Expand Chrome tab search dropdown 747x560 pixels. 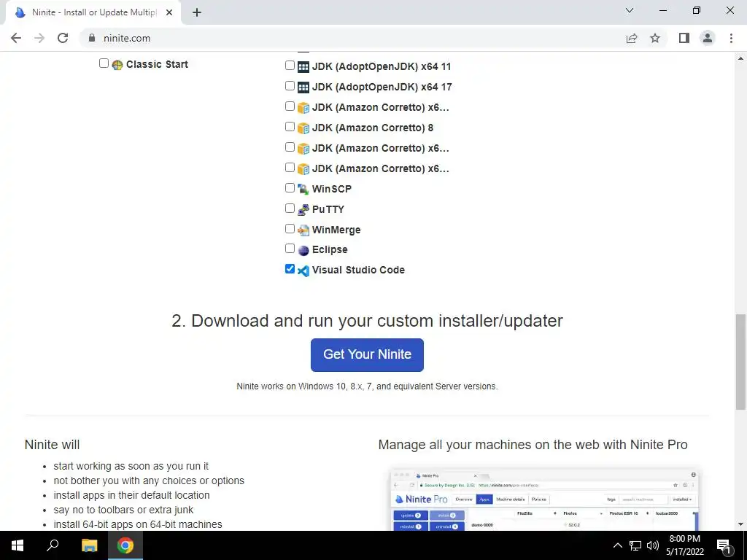tap(630, 10)
